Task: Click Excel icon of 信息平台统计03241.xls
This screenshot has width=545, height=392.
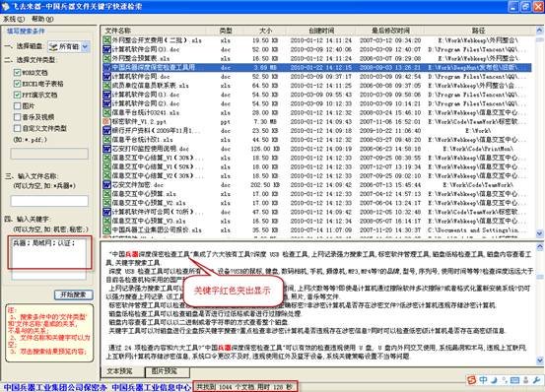Action: pyautogui.click(x=106, y=112)
